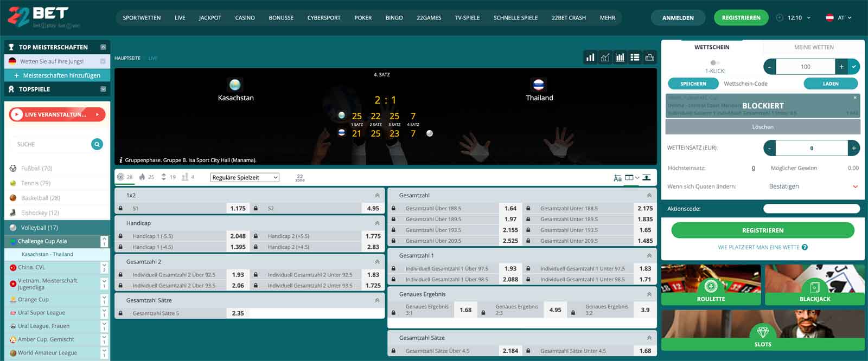868x361 pixels.
Task: Open the Cybersport menu item
Action: point(324,18)
